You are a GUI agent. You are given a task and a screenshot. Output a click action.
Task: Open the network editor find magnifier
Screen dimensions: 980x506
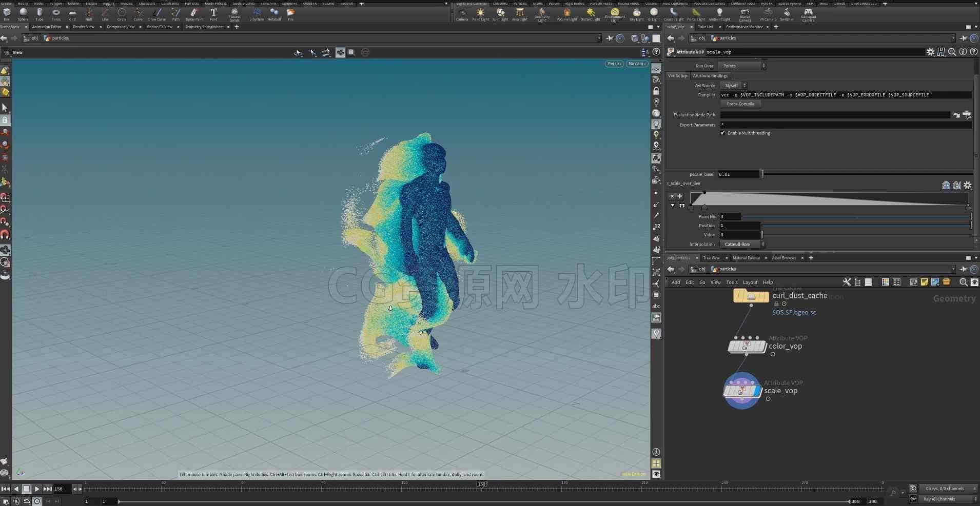click(963, 282)
